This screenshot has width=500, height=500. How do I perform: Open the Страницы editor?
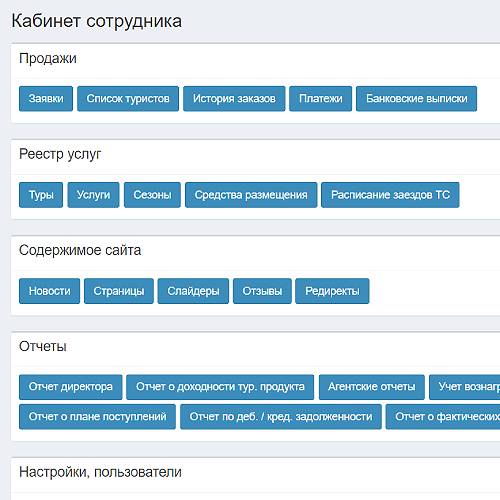(x=119, y=291)
